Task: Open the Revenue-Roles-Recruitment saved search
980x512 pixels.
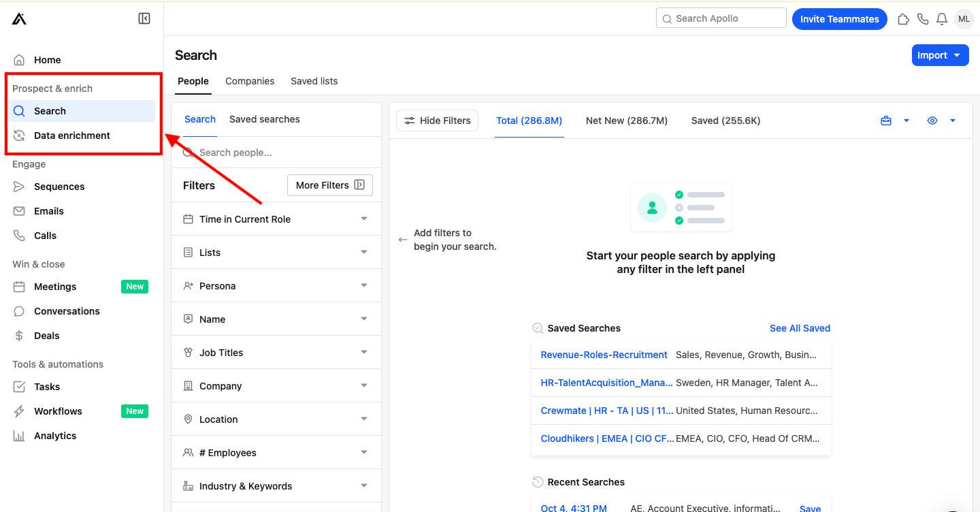Action: [604, 355]
